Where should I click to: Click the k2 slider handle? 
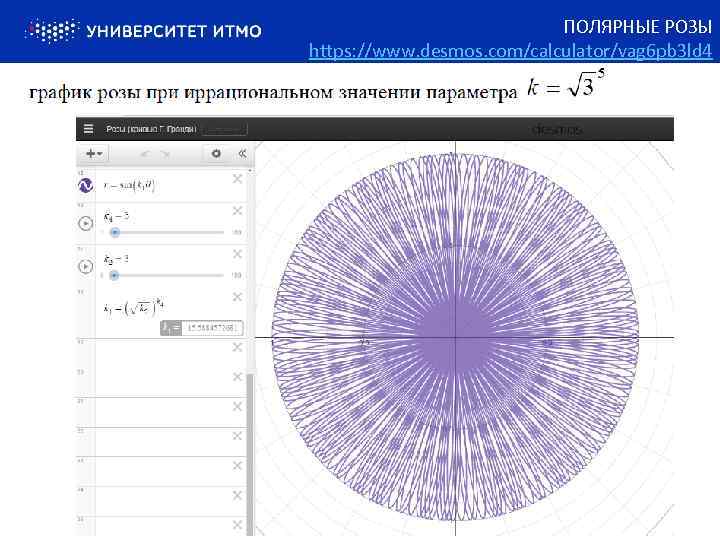(x=114, y=276)
